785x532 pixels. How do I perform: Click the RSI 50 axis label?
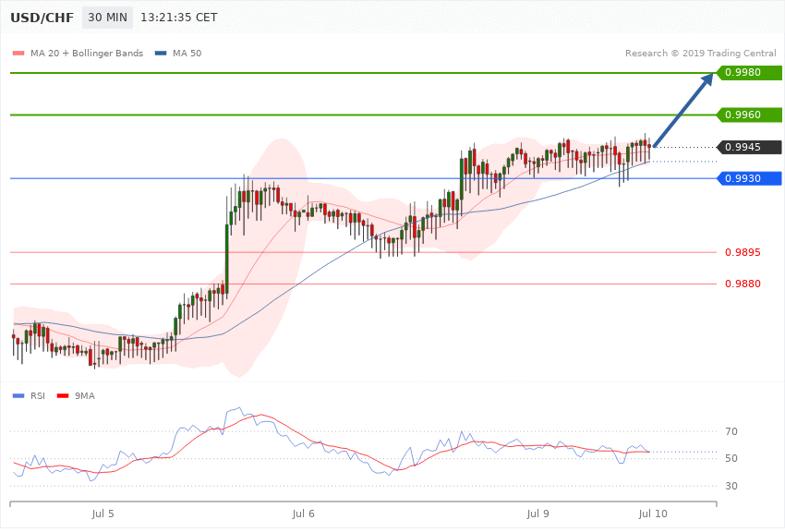pyautogui.click(x=731, y=458)
